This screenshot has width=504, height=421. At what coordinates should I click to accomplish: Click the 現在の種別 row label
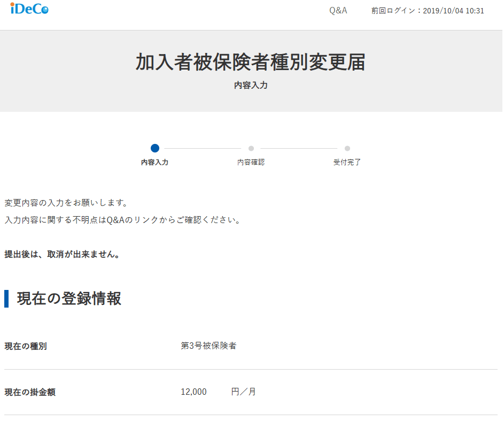point(26,346)
